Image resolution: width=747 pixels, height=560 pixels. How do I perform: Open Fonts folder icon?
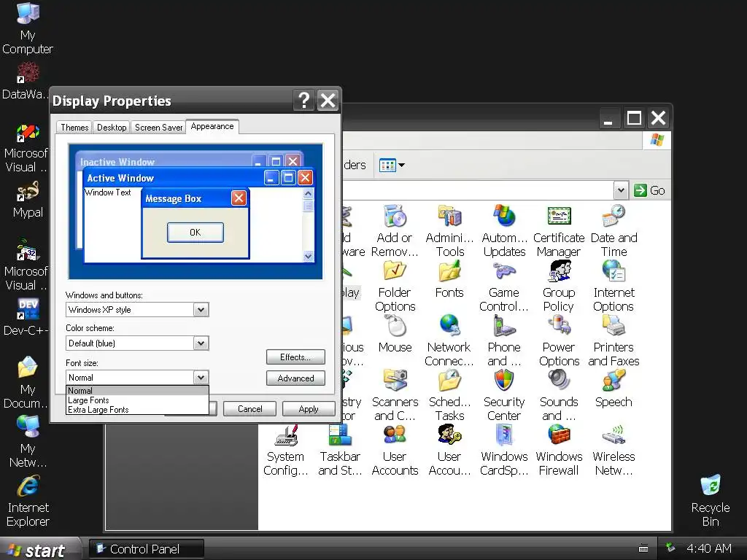click(449, 280)
